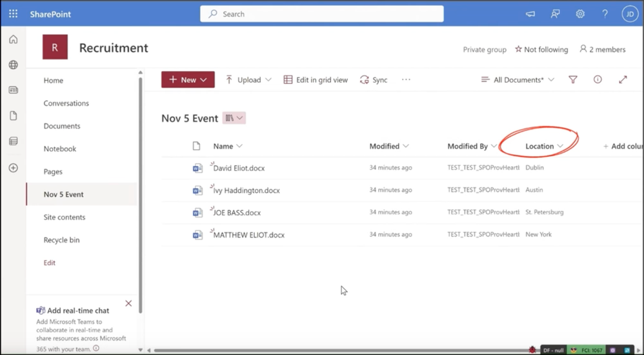
Task: Open Ivy Haddington.docx
Action: click(x=247, y=190)
